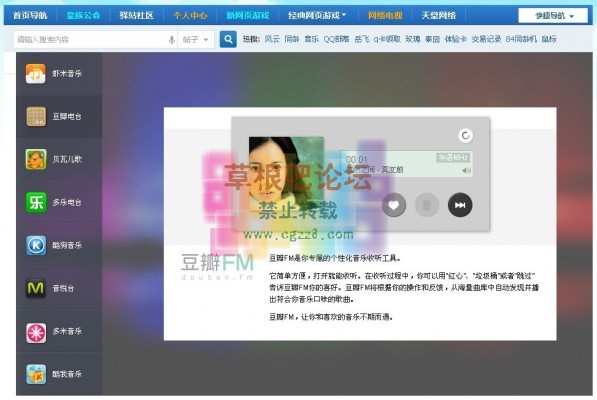Skip to the next song

[460, 205]
